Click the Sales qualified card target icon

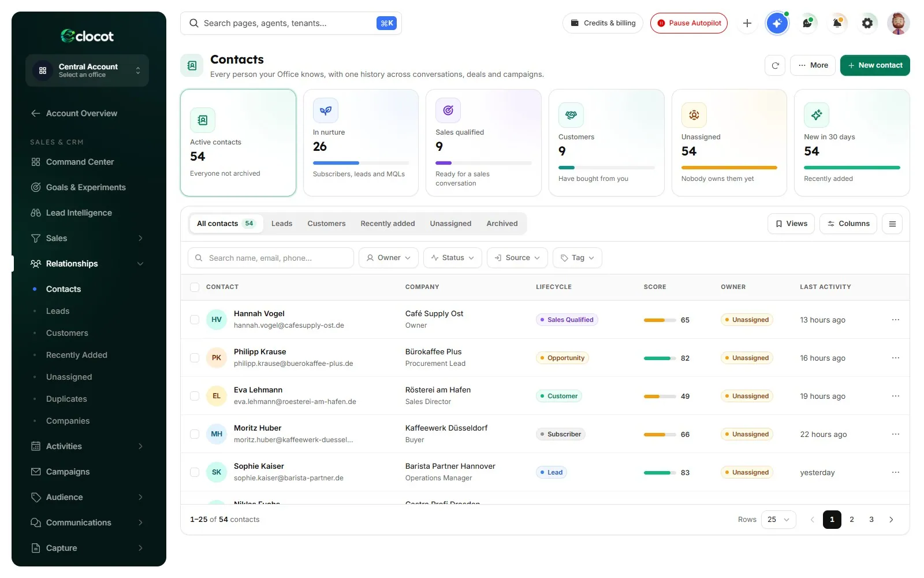pos(448,110)
